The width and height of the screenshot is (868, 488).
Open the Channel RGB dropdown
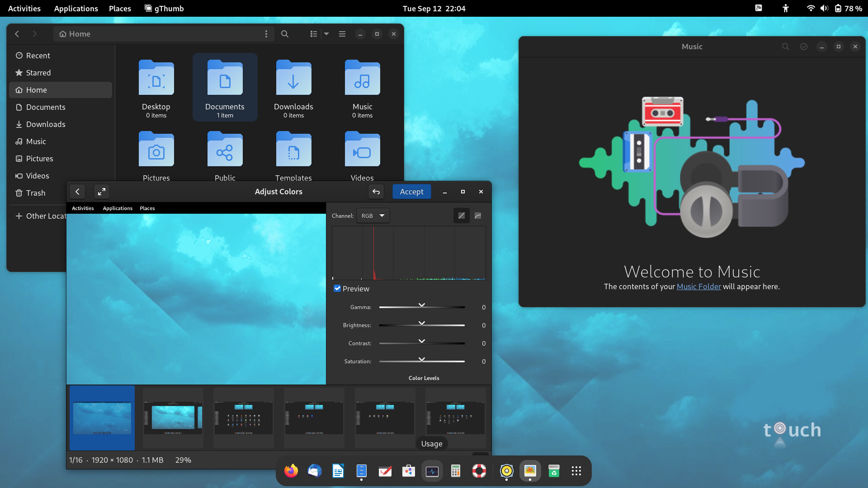(373, 216)
